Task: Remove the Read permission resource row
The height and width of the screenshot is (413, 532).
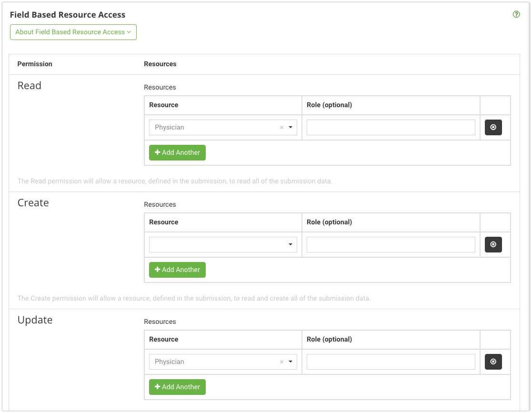Action: click(493, 127)
